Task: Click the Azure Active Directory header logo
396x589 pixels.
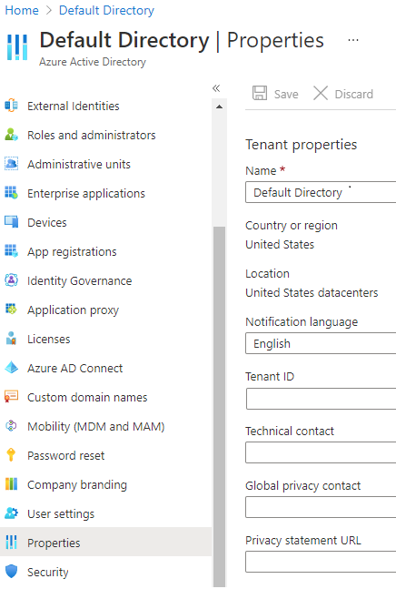Action: (17, 47)
